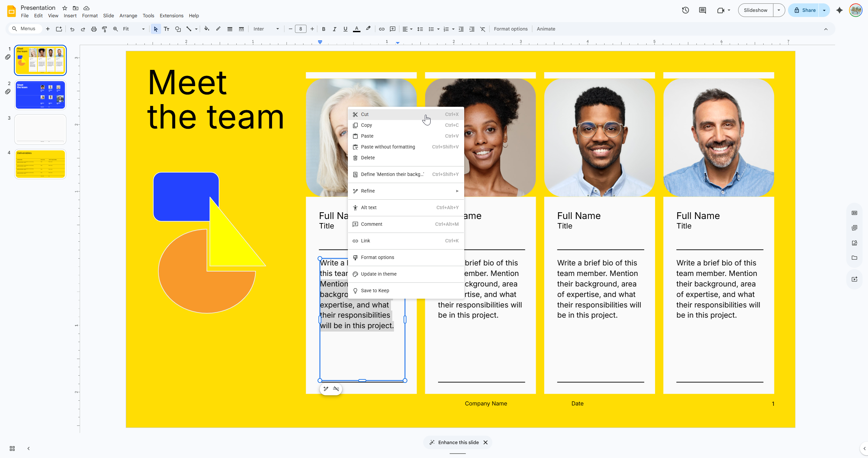The width and height of the screenshot is (868, 458).
Task: Select the line drawing tool
Action: tap(189, 29)
